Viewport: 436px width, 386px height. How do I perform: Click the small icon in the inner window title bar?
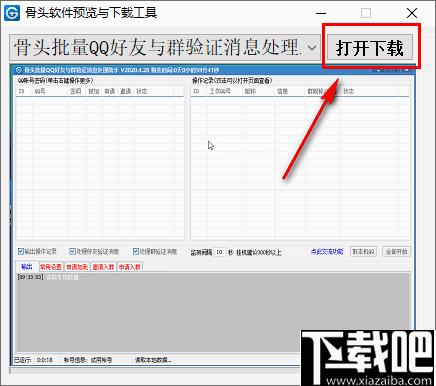19,70
